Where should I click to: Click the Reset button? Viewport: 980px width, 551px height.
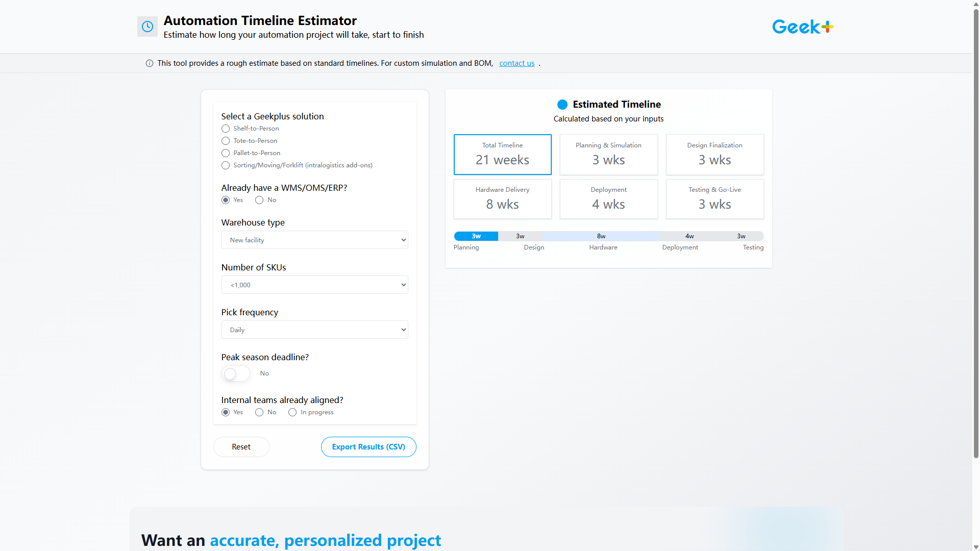(x=241, y=446)
